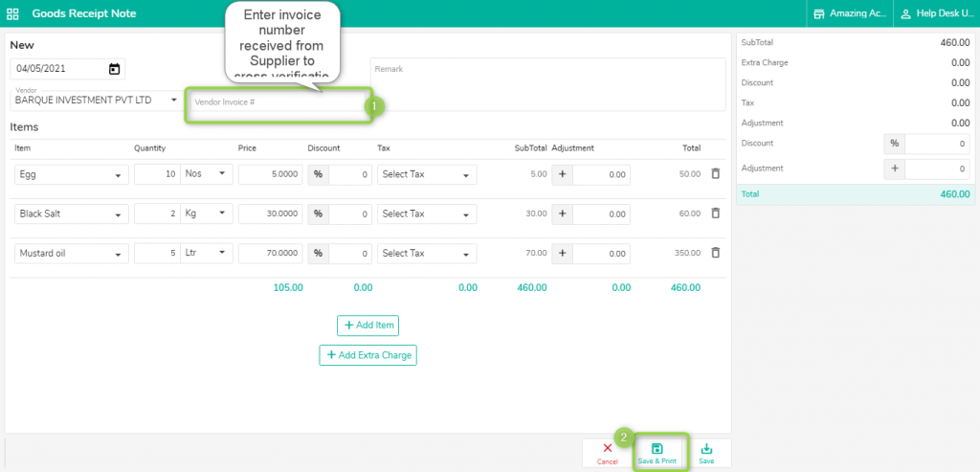Click the + Add Extra Charge button
The height and width of the screenshot is (472, 980).
click(368, 355)
